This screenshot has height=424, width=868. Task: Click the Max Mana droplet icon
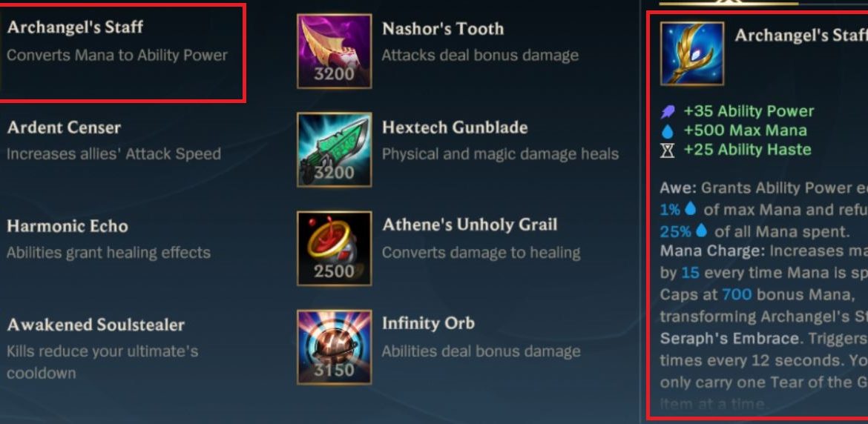668,131
